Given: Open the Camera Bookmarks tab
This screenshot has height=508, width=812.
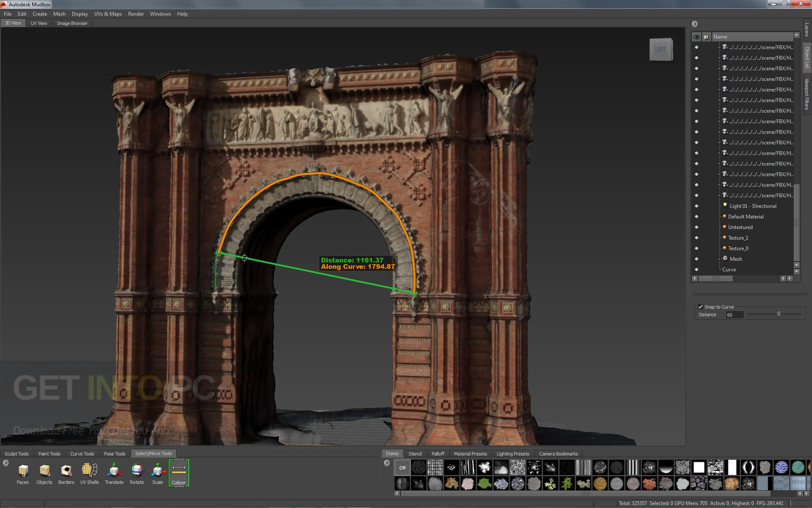Looking at the screenshot, I should (558, 454).
